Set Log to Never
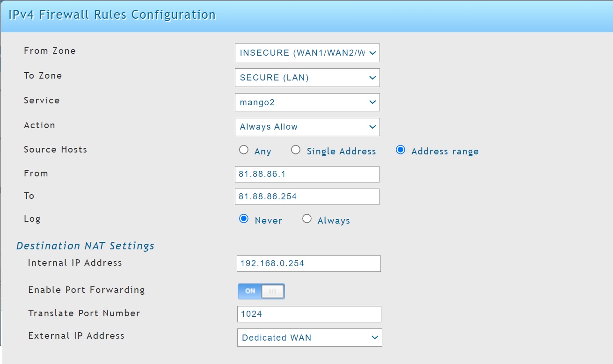Image resolution: width=613 pixels, height=364 pixels. coord(243,218)
